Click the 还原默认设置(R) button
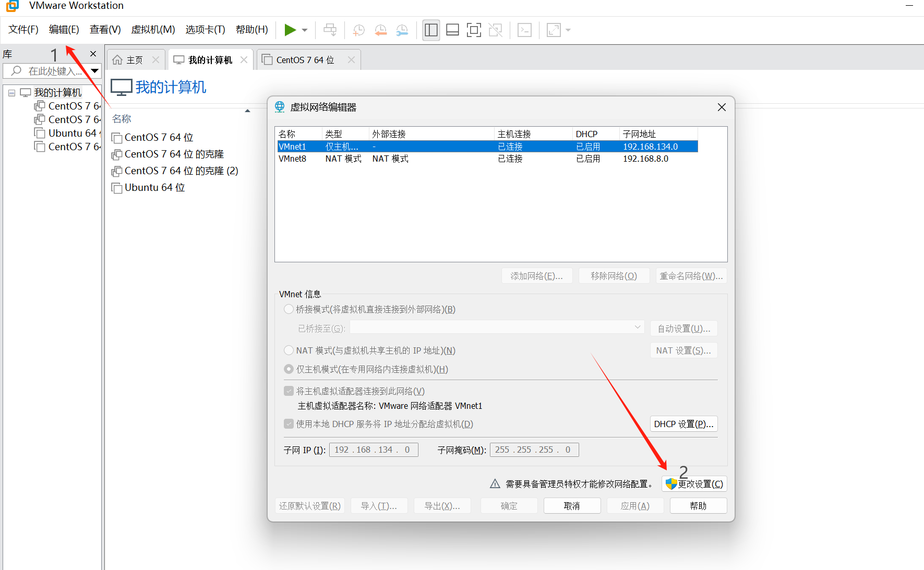 coord(310,506)
